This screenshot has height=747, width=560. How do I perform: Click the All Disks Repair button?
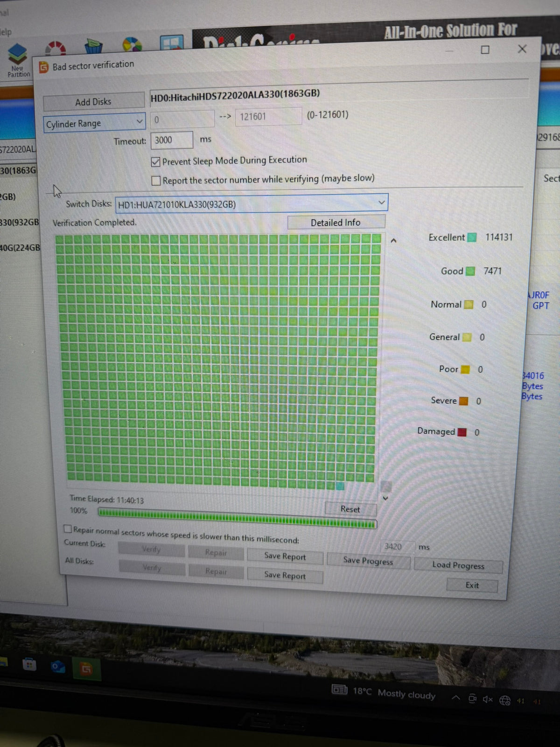[216, 571]
